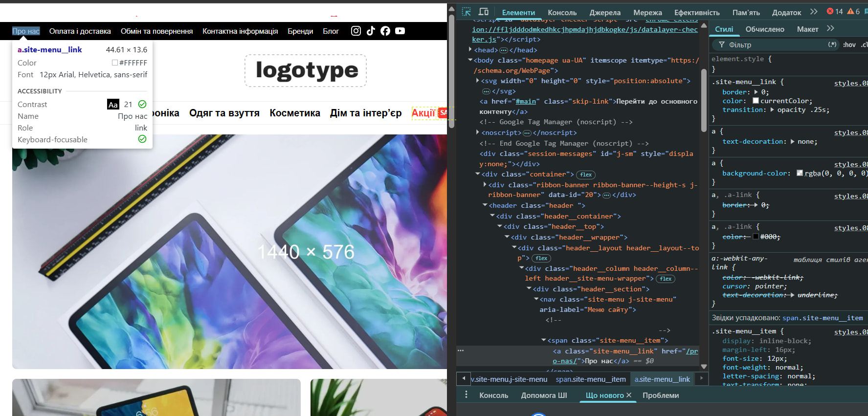Viewport: 868px width, 416px height.
Task: Close the "Що нового" drawer tab
Action: (629, 395)
